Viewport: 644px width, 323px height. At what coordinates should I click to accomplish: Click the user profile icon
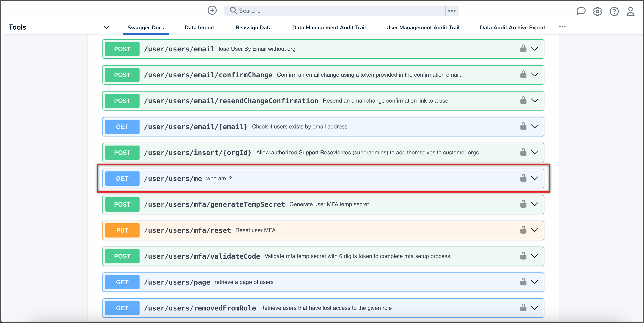coord(630,11)
